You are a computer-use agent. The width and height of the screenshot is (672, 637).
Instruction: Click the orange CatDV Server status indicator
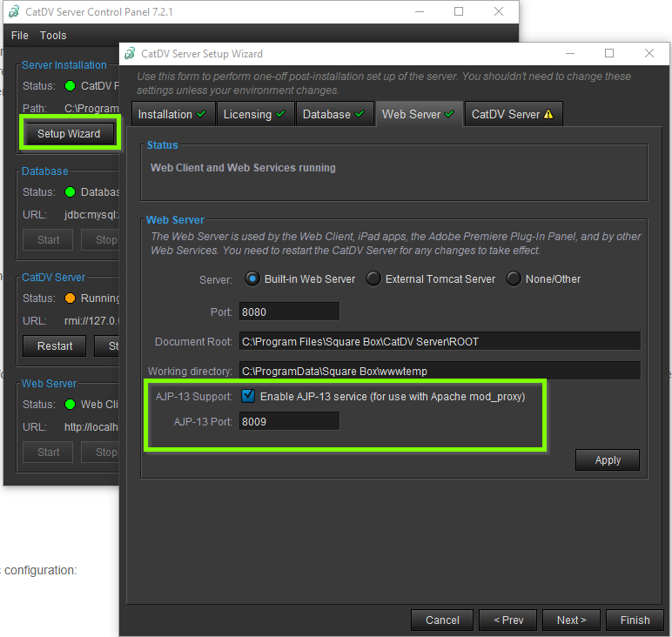[x=70, y=298]
